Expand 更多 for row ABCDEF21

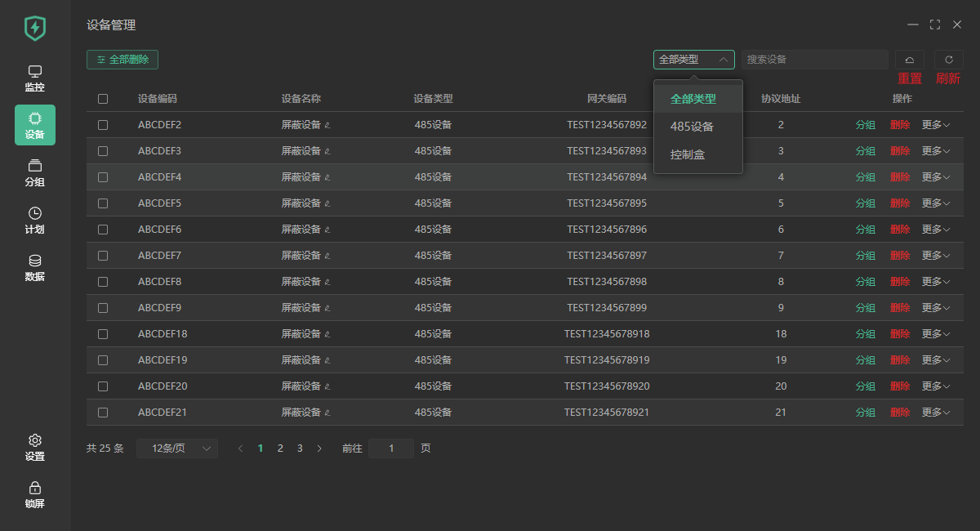(936, 413)
